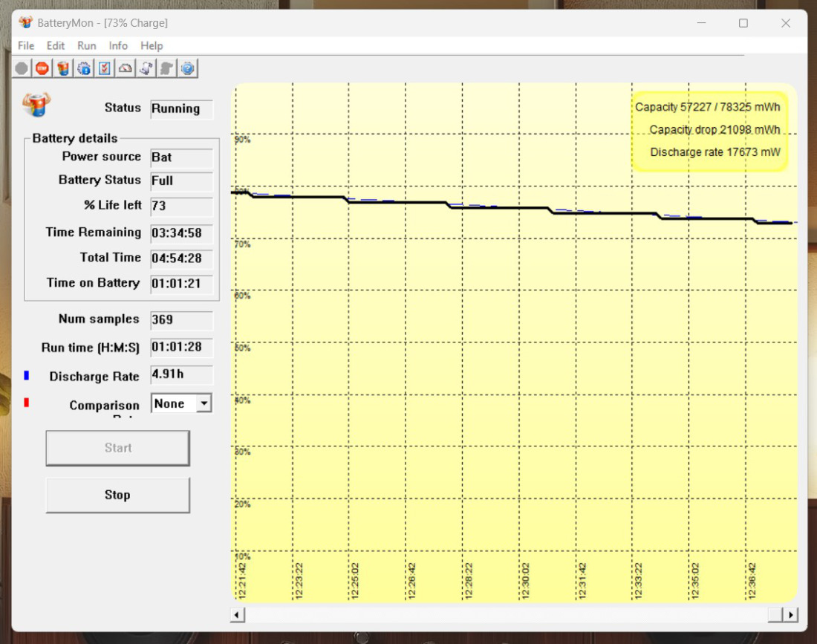The width and height of the screenshot is (817, 644).
Task: Click the 90% graph axis label
Action: tap(242, 140)
